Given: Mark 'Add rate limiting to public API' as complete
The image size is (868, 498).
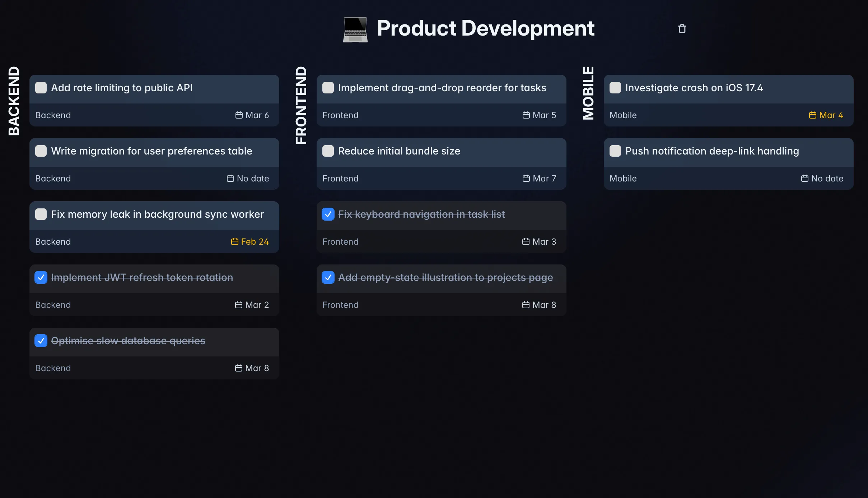Looking at the screenshot, I should coord(41,88).
